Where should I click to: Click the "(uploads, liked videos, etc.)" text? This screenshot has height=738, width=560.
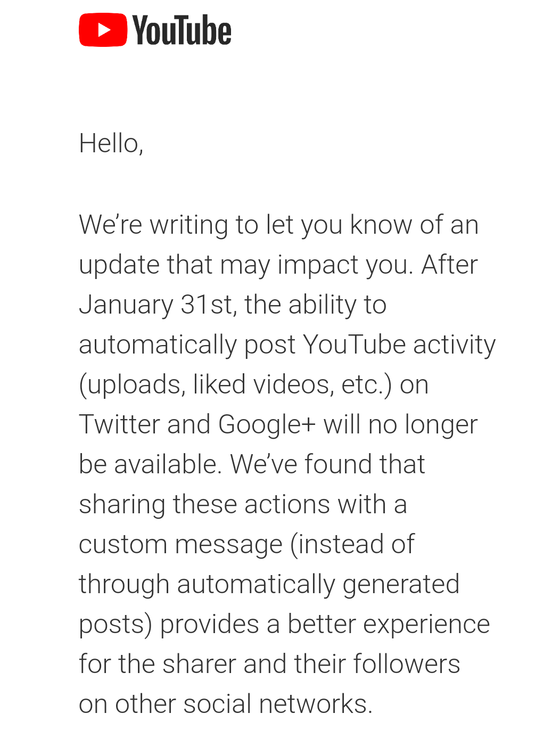[x=234, y=384]
